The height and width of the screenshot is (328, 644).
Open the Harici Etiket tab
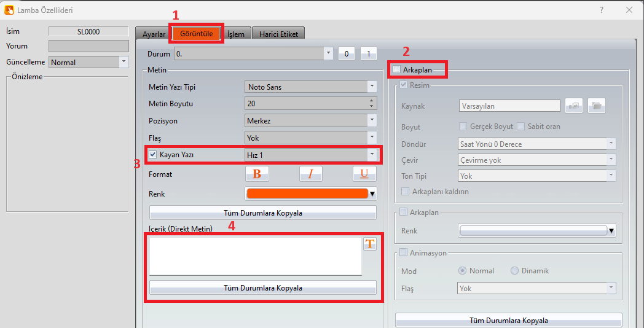point(278,34)
